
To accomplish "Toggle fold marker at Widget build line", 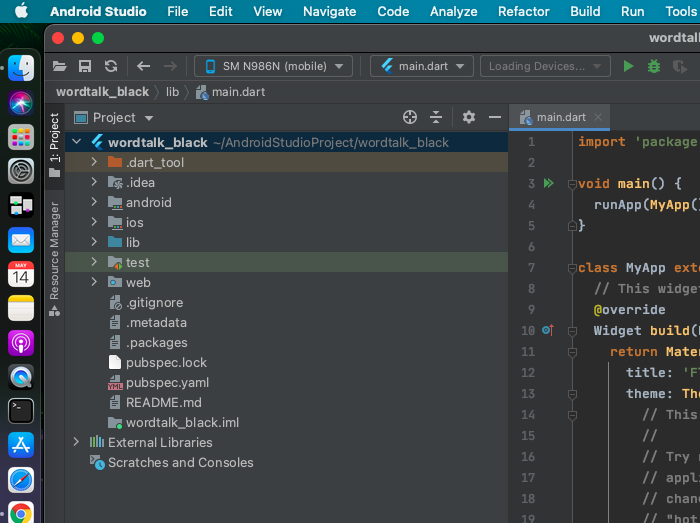I will 572,331.
